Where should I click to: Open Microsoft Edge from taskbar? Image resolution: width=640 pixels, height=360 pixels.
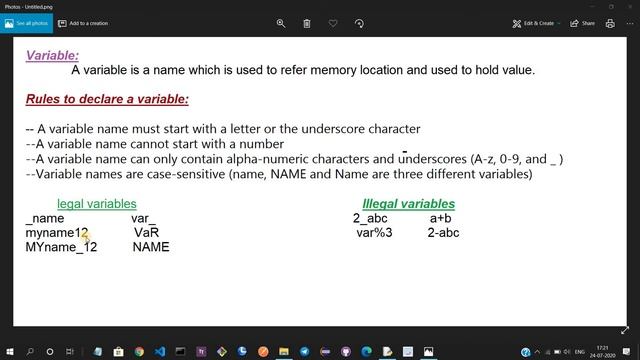click(367, 351)
